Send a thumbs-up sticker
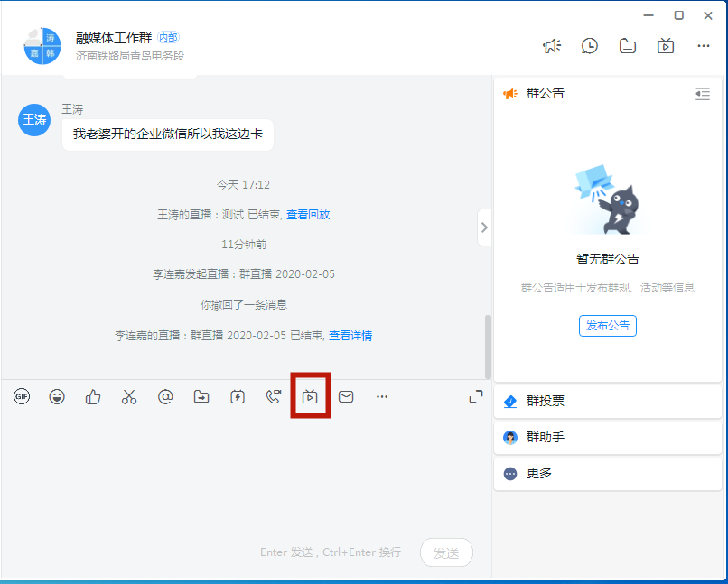 [93, 396]
